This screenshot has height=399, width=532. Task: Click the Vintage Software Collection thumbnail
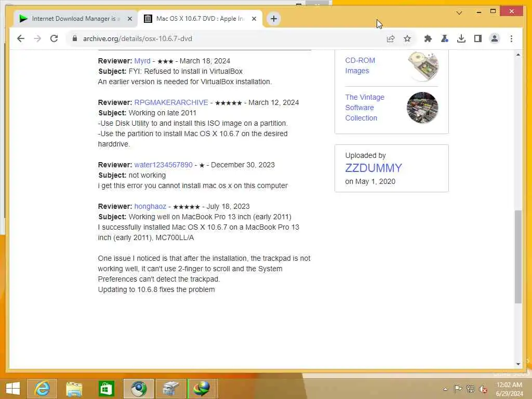[x=422, y=108]
